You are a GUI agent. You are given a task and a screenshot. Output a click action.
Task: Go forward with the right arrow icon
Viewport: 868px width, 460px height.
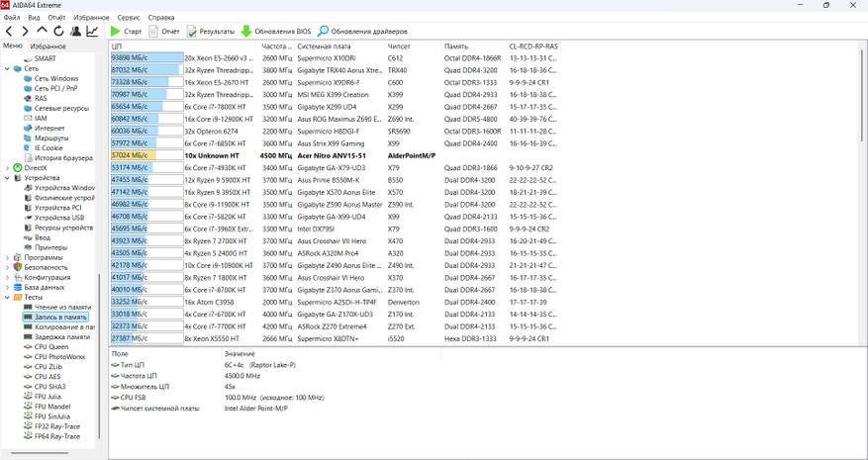coord(25,31)
